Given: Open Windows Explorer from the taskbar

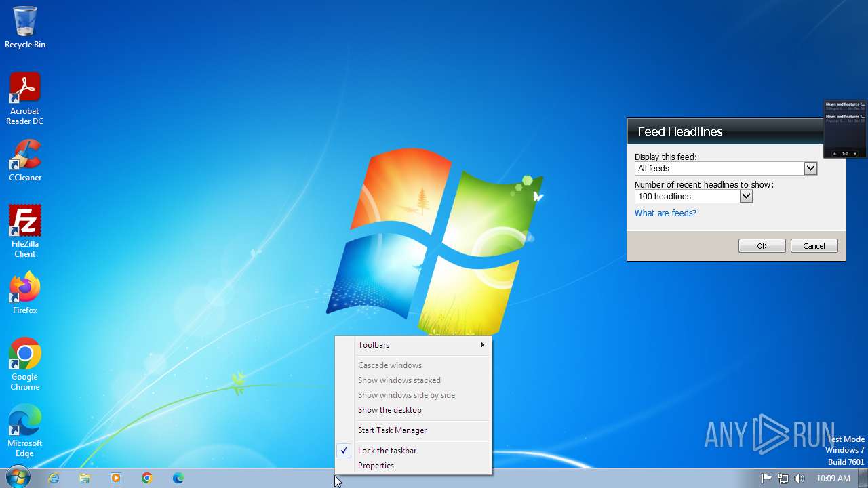Looking at the screenshot, I should click(85, 478).
